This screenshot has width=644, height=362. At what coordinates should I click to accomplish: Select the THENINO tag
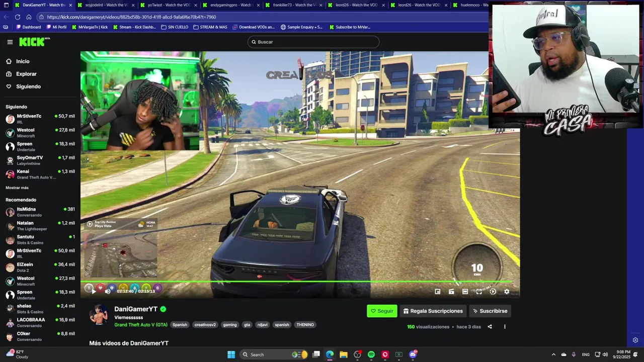click(305, 325)
